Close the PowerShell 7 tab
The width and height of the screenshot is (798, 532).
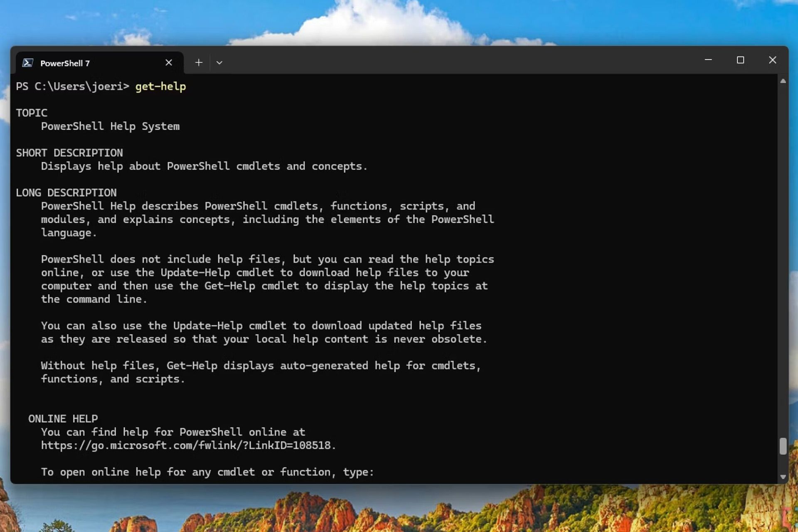click(169, 62)
